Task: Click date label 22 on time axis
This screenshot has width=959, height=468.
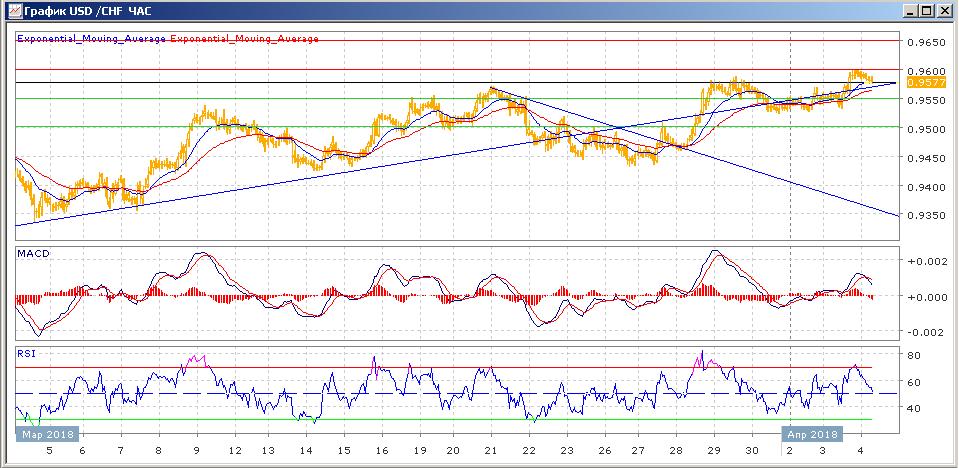Action: point(529,451)
